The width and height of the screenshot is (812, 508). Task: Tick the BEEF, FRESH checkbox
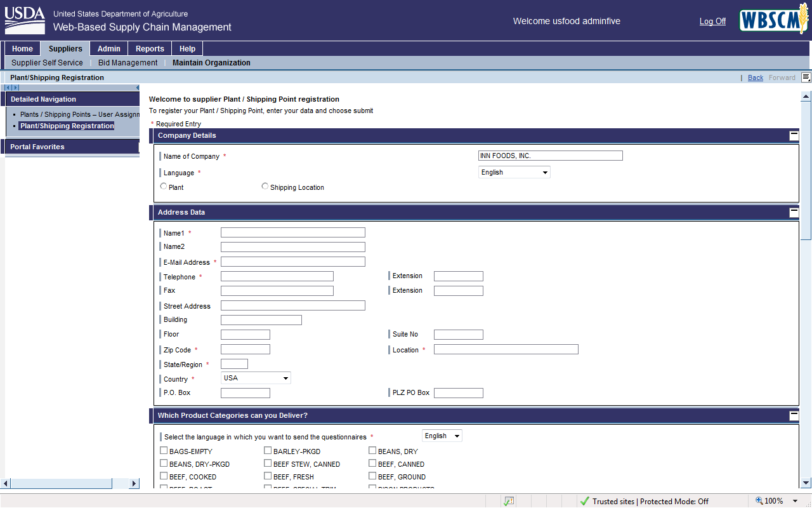pyautogui.click(x=268, y=476)
